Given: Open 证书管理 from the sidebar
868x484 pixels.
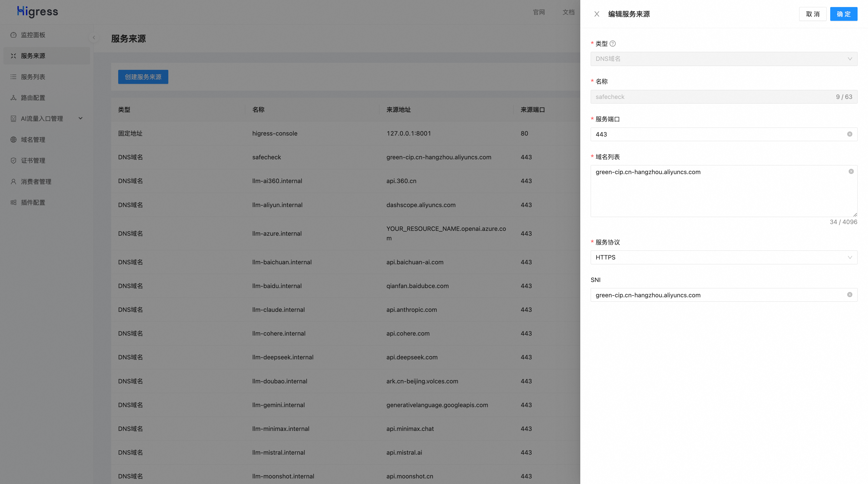Looking at the screenshot, I should coord(33,161).
